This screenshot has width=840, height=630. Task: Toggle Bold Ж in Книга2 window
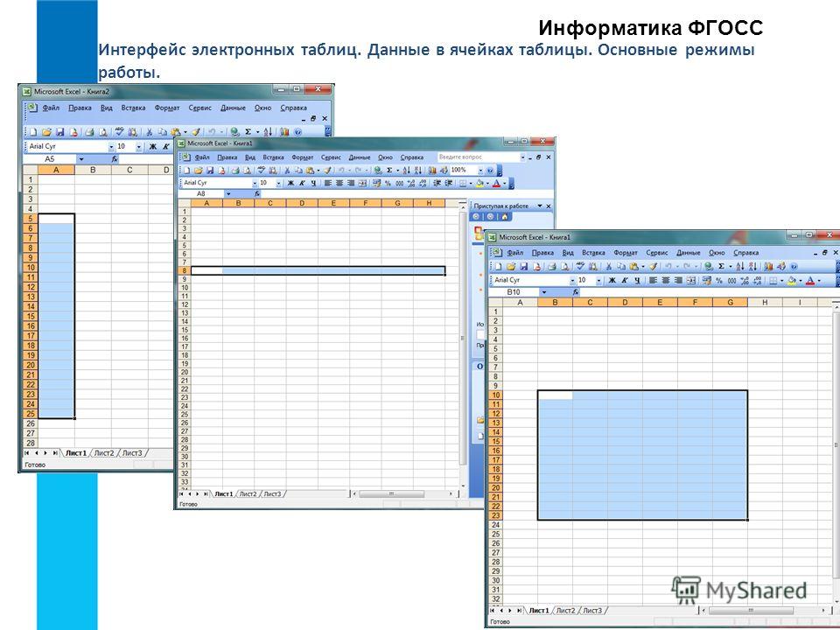(x=152, y=146)
